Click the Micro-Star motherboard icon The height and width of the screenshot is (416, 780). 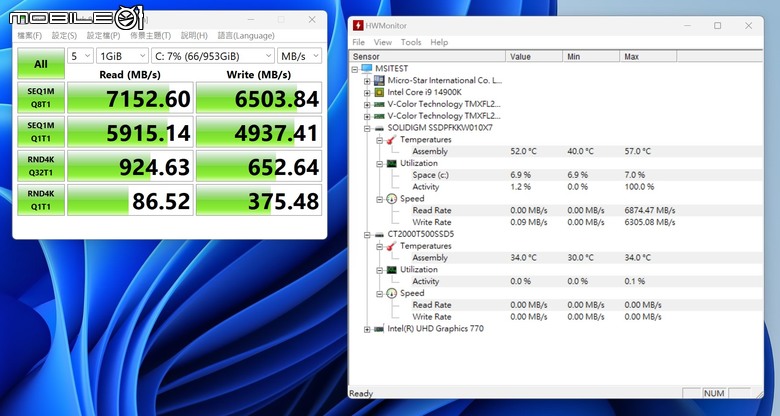[379, 80]
